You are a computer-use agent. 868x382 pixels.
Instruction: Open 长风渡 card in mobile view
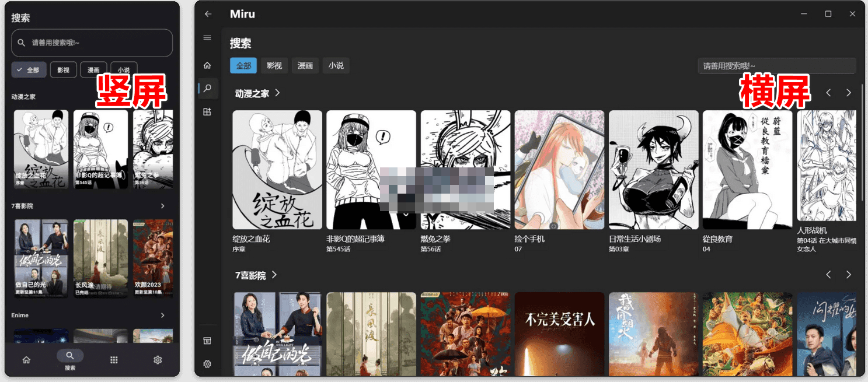coord(101,258)
